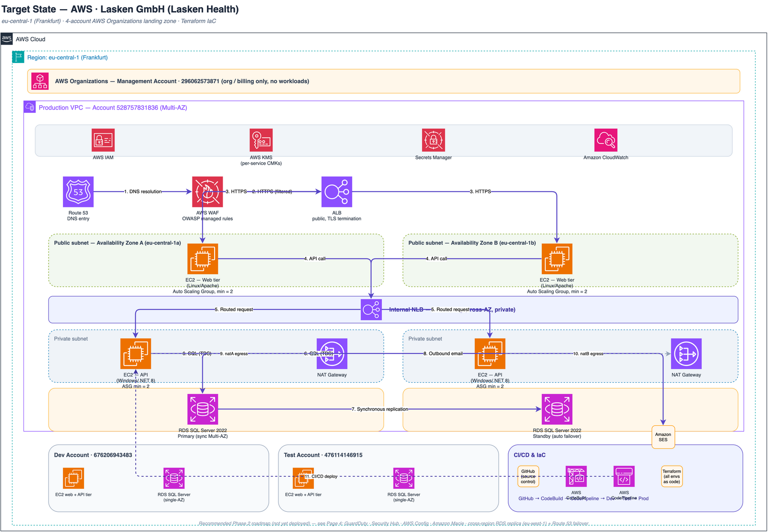Click the public ALB icon
This screenshot has height=532, width=768.
(x=336, y=192)
